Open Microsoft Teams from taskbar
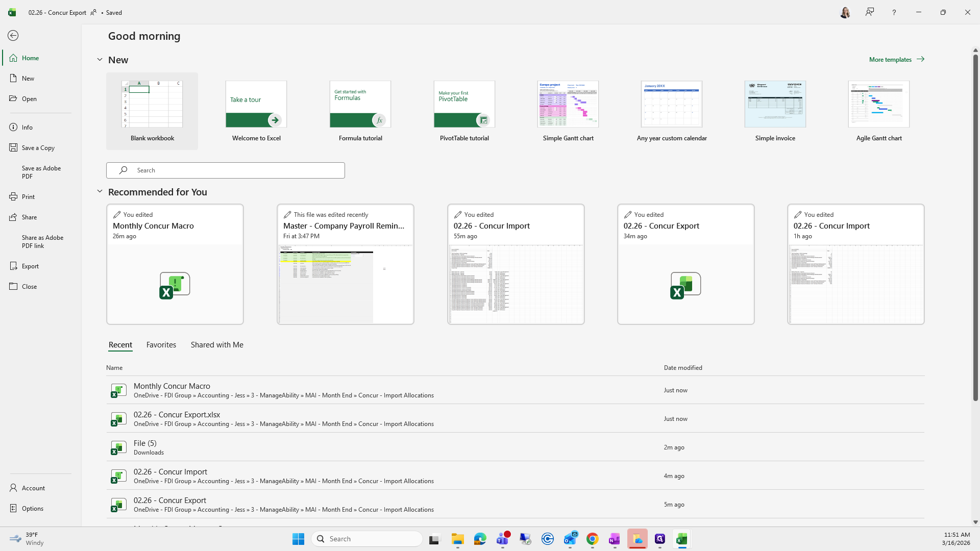This screenshot has height=551, width=980. (x=503, y=539)
